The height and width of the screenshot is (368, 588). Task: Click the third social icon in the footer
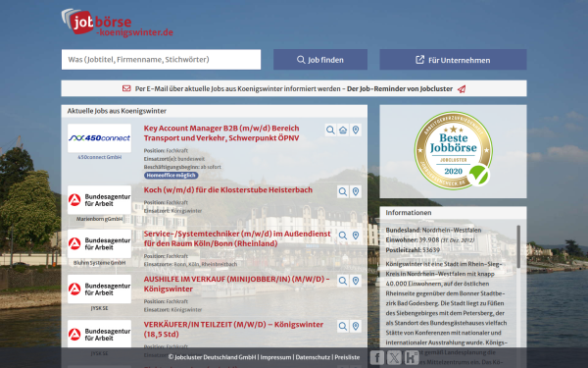point(412,357)
